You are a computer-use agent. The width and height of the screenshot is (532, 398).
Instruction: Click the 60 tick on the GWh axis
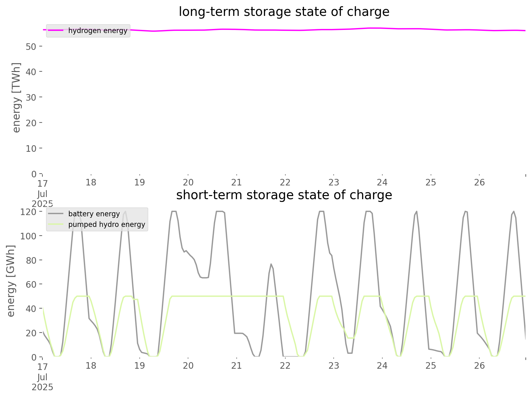coord(31,284)
